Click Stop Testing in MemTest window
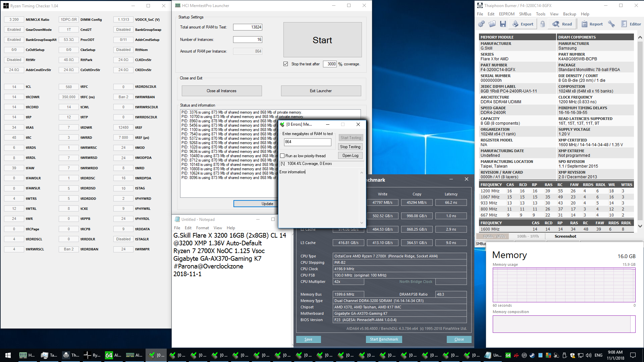644x362 pixels. [x=350, y=147]
